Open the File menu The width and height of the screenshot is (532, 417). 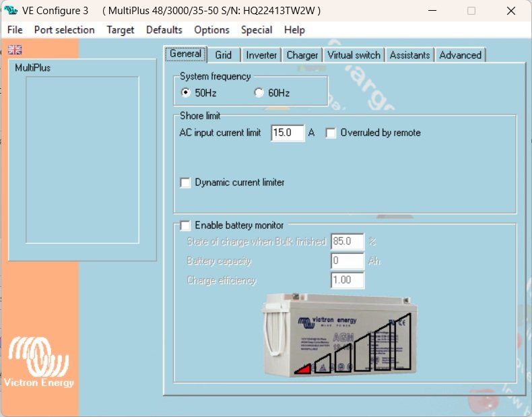point(15,30)
